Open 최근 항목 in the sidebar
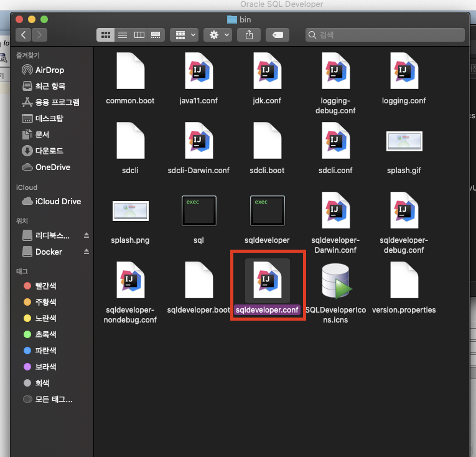This screenshot has height=457, width=476. (x=44, y=86)
